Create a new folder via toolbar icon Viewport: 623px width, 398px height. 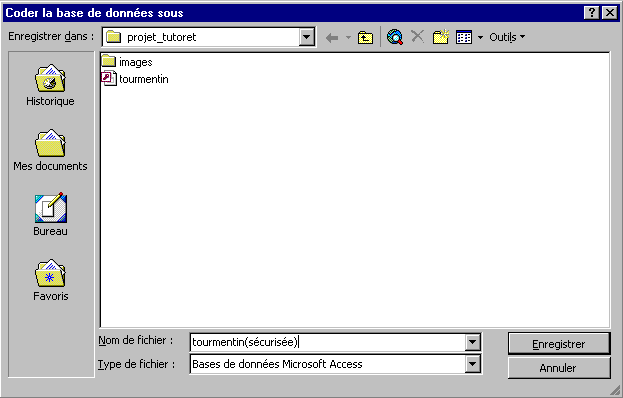tap(441, 37)
